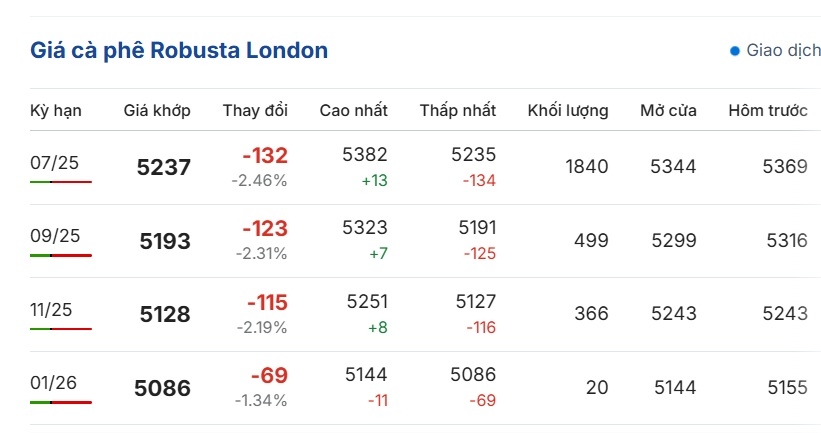Click the volume value 1840
Viewport: 821px width, 433px height.
tap(586, 166)
